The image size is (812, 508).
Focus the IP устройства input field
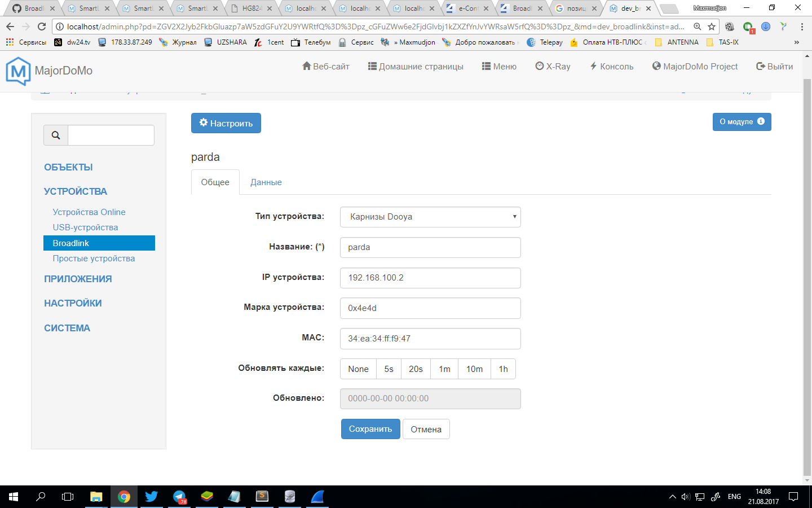tap(430, 278)
